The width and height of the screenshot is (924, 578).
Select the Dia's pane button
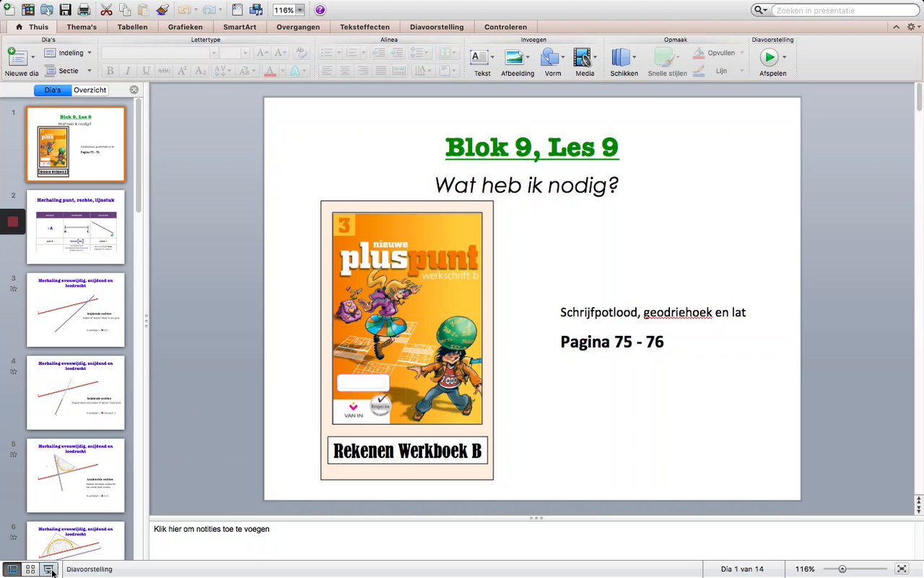53,90
